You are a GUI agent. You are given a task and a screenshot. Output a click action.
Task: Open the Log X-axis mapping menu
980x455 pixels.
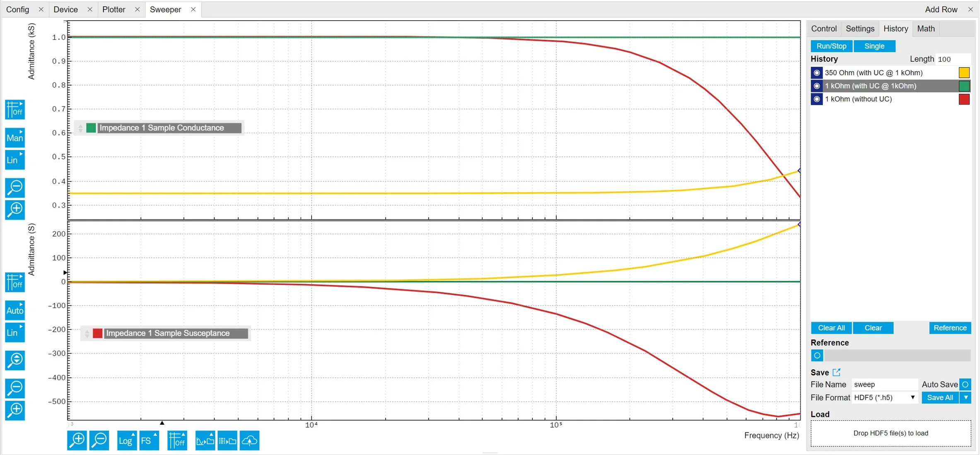[127, 440]
